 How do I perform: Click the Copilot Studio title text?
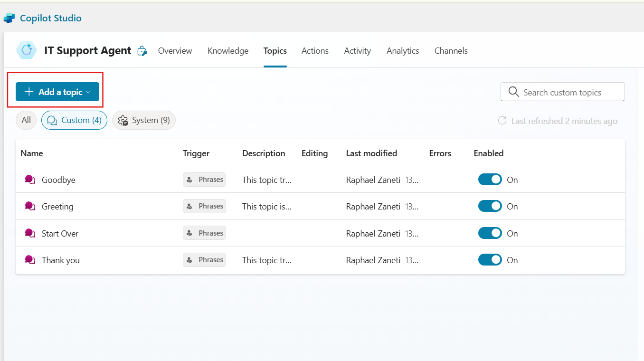(51, 18)
